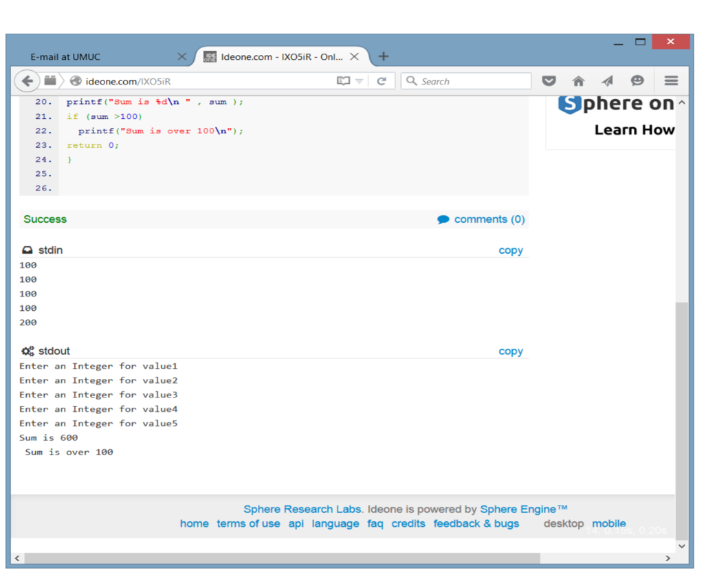Copy the stdin contents
This screenshot has height=588, width=704.
(510, 250)
